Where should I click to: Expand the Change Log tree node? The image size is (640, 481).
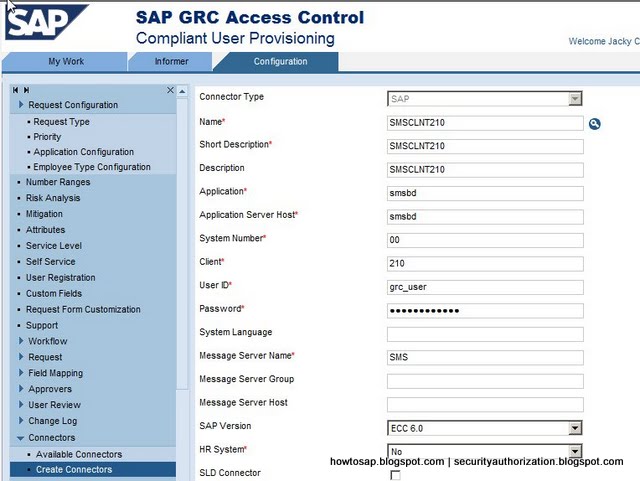[21, 420]
